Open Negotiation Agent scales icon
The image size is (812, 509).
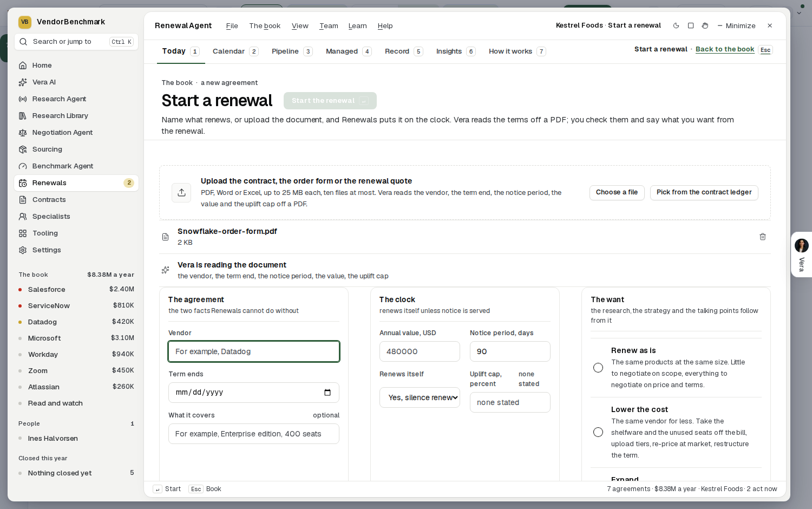tap(23, 133)
